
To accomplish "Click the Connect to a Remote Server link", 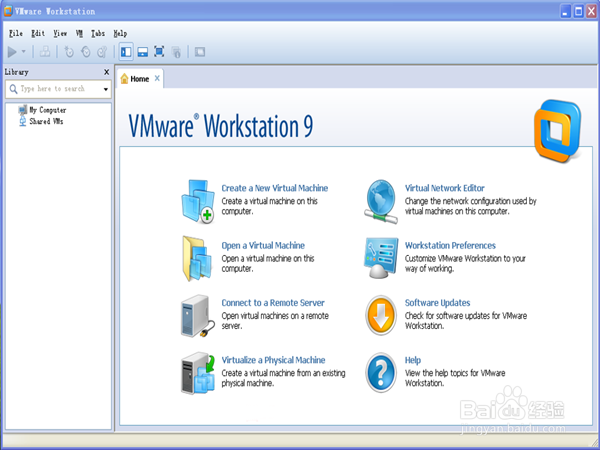I will (273, 303).
